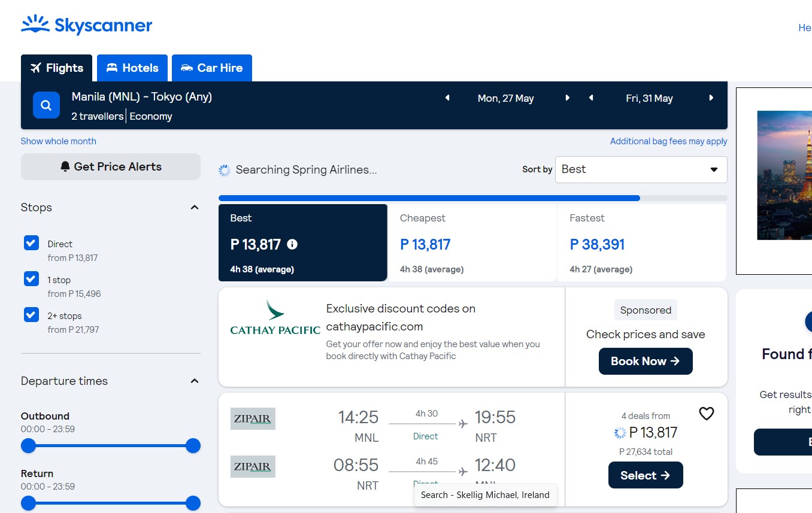Advance departure date past Mon, 27 May
This screenshot has width=812, height=513.
pos(568,98)
